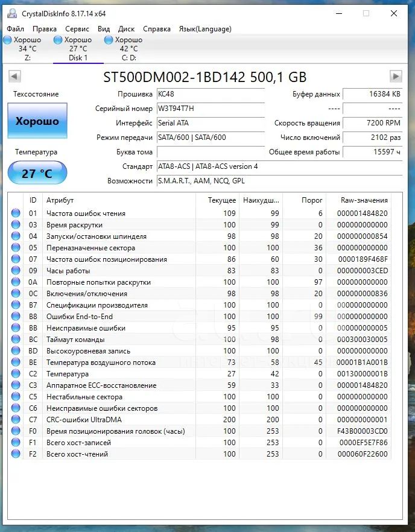Screen dimensions: 415x532
Task: Click status orb for attribute 05 reallocated sectors
Action: tap(16, 248)
